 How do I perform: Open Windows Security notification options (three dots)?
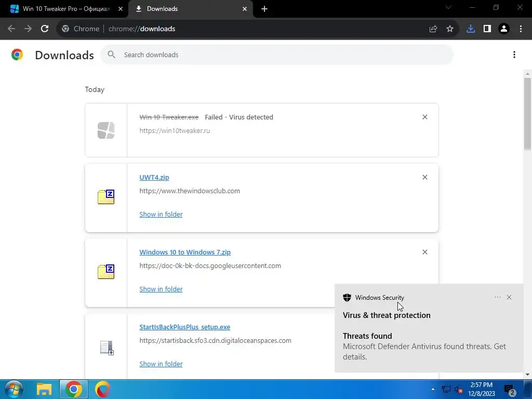click(x=497, y=297)
